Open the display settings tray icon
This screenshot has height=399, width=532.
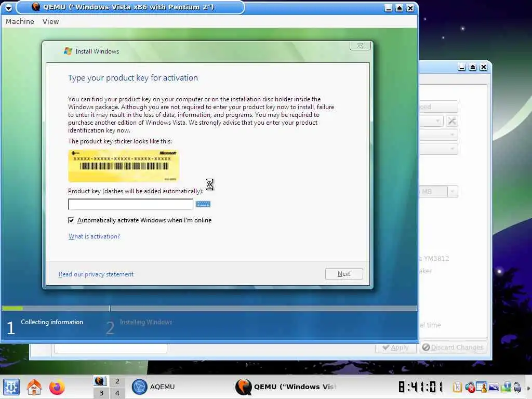[x=494, y=387]
